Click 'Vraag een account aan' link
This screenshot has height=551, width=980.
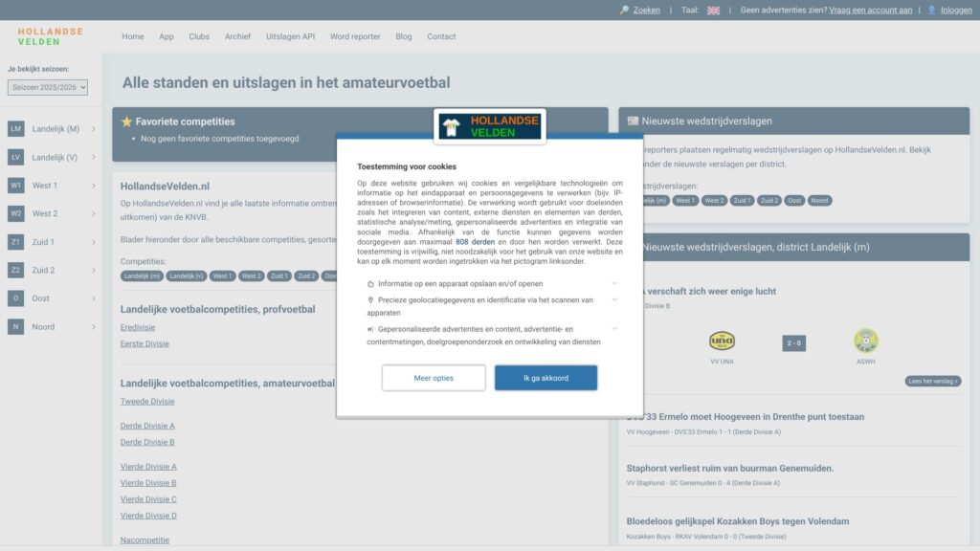[871, 10]
